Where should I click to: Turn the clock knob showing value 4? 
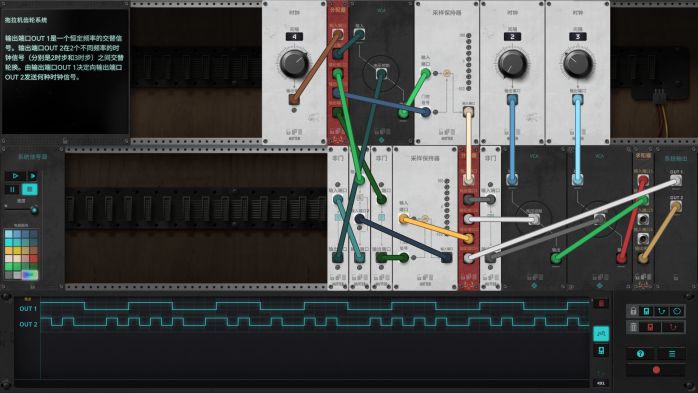(294, 64)
